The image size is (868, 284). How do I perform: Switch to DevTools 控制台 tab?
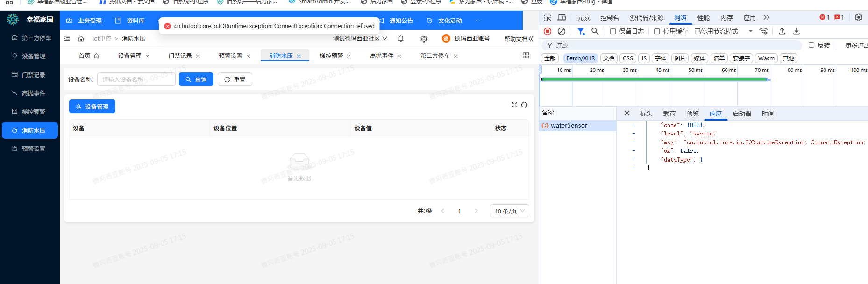[610, 18]
